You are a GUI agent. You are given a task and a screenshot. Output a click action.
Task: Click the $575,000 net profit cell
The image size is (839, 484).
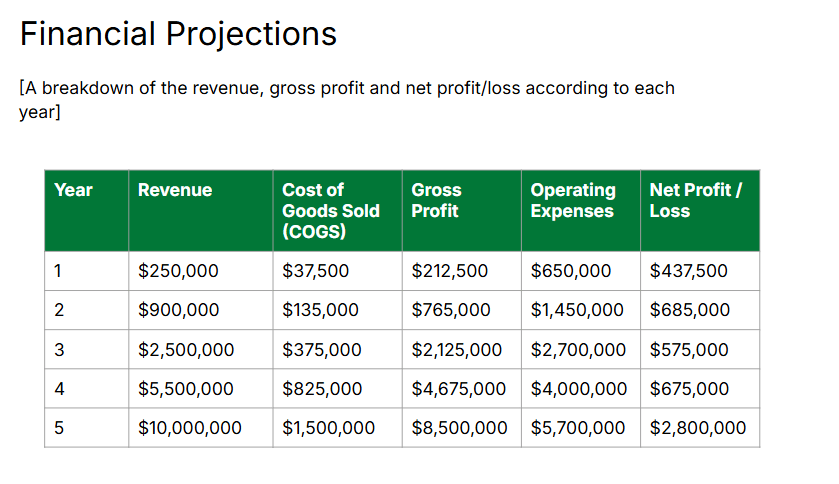pos(689,350)
